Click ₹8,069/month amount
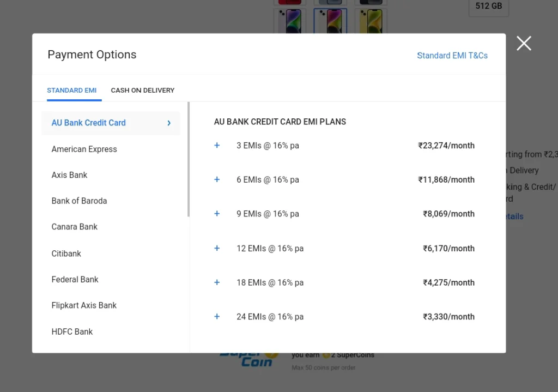Screen dimensions: 558x392 pos(449,214)
